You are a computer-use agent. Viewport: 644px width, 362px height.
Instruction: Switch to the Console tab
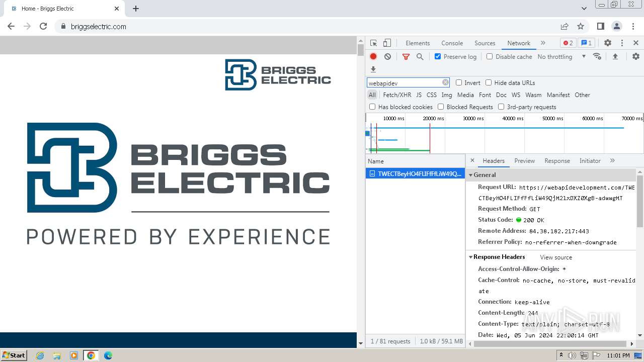[452, 43]
